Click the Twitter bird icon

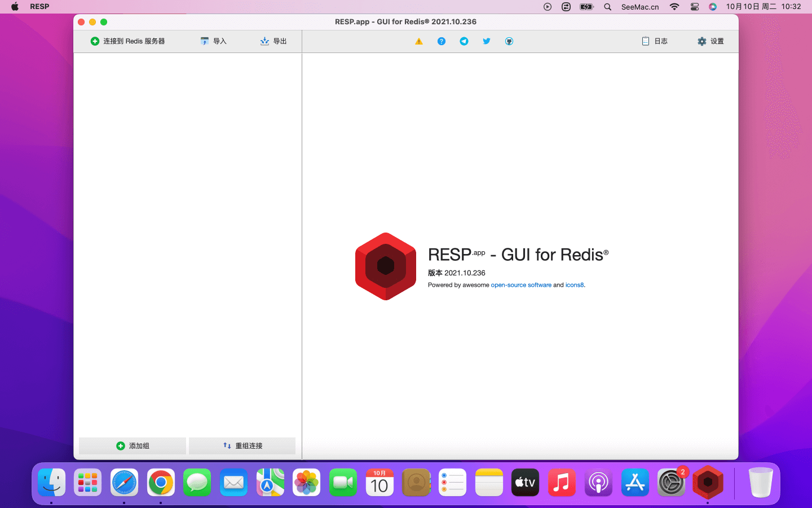click(x=487, y=41)
